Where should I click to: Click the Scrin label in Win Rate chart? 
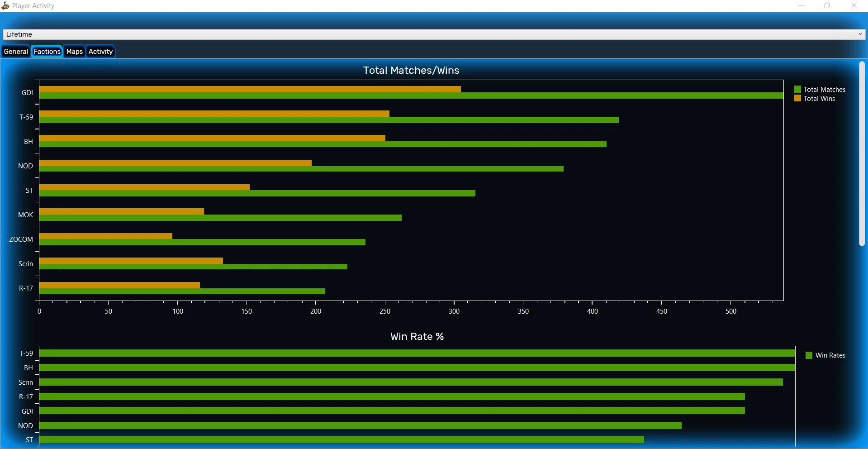click(26, 382)
